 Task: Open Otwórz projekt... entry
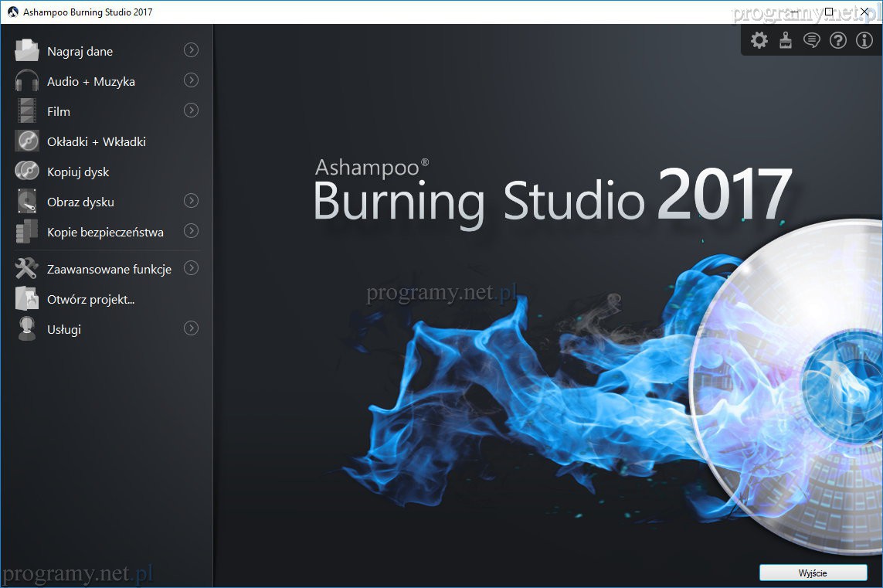[x=90, y=299]
